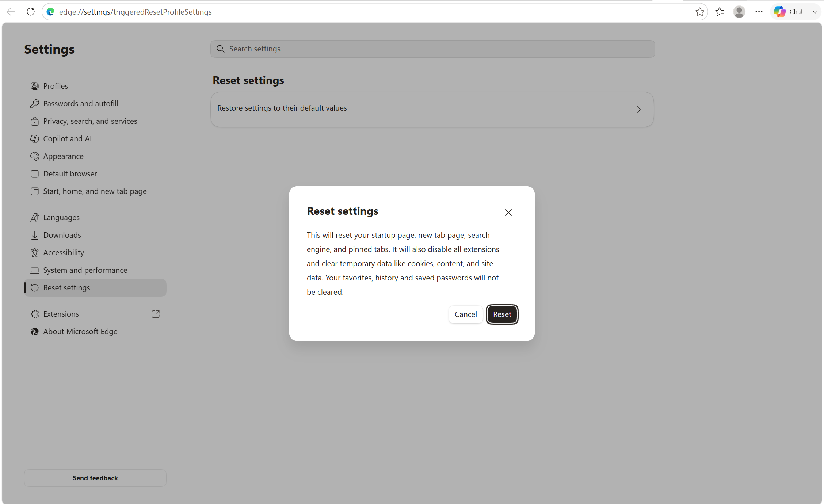Click the key icon for Passwords

point(35,104)
